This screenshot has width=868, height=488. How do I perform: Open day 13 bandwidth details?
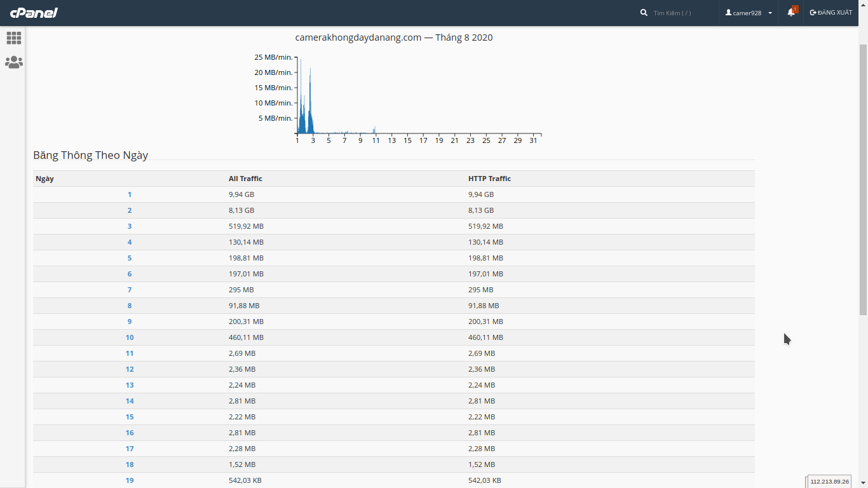click(130, 385)
